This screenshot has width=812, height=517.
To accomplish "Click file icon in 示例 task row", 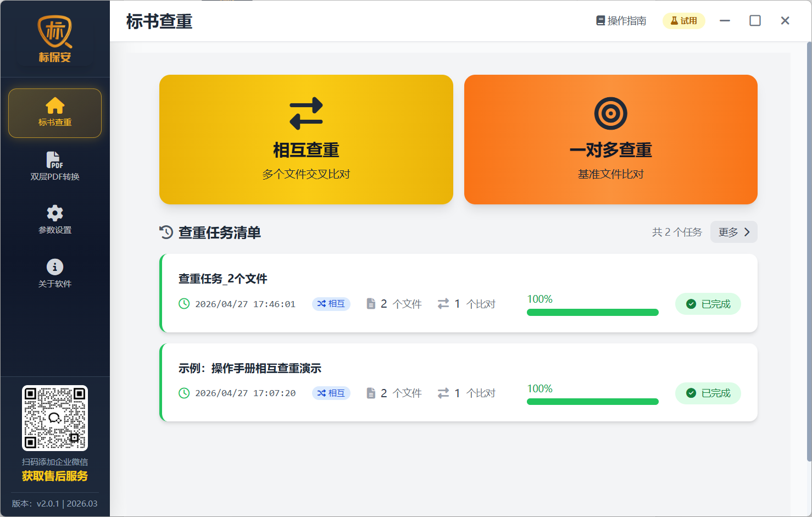I will pos(371,393).
